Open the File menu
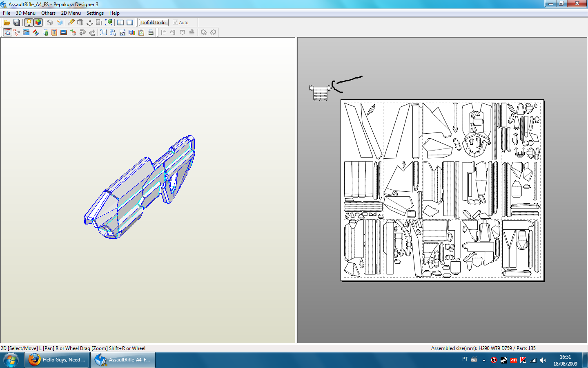 (x=7, y=13)
